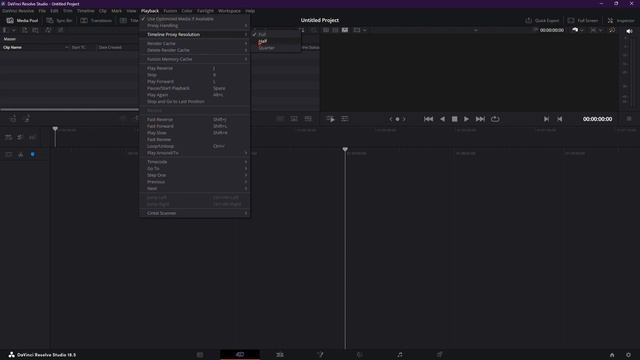Open the Step One submenu

(195, 175)
